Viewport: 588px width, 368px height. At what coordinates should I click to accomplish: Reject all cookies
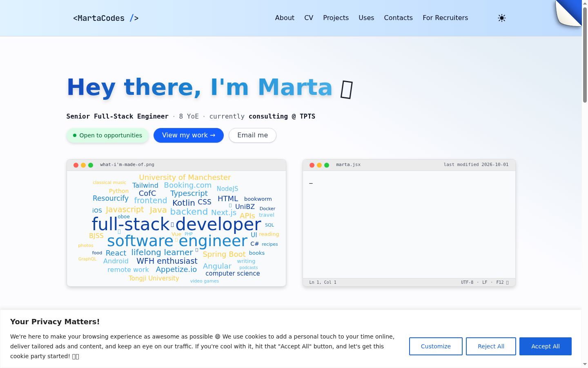point(491,346)
